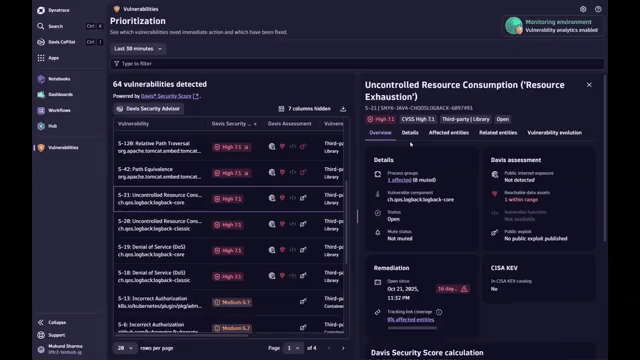The height and width of the screenshot is (360, 640).
Task: Click the 1 within range link
Action: pos(521,200)
